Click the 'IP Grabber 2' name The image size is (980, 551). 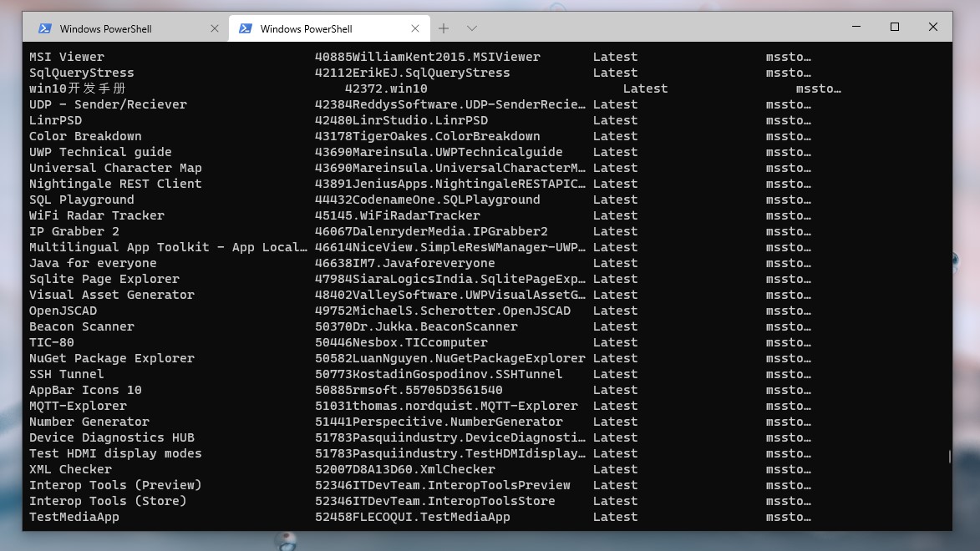point(74,231)
